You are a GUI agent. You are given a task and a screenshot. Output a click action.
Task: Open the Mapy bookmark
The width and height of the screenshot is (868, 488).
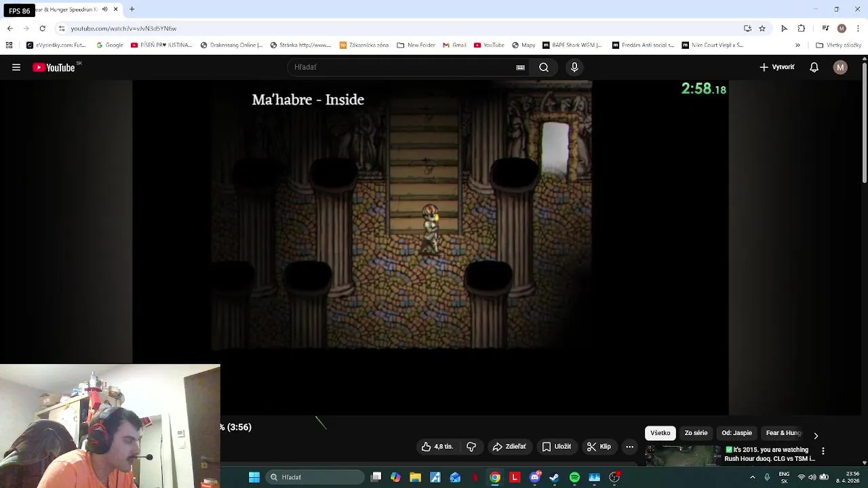524,45
